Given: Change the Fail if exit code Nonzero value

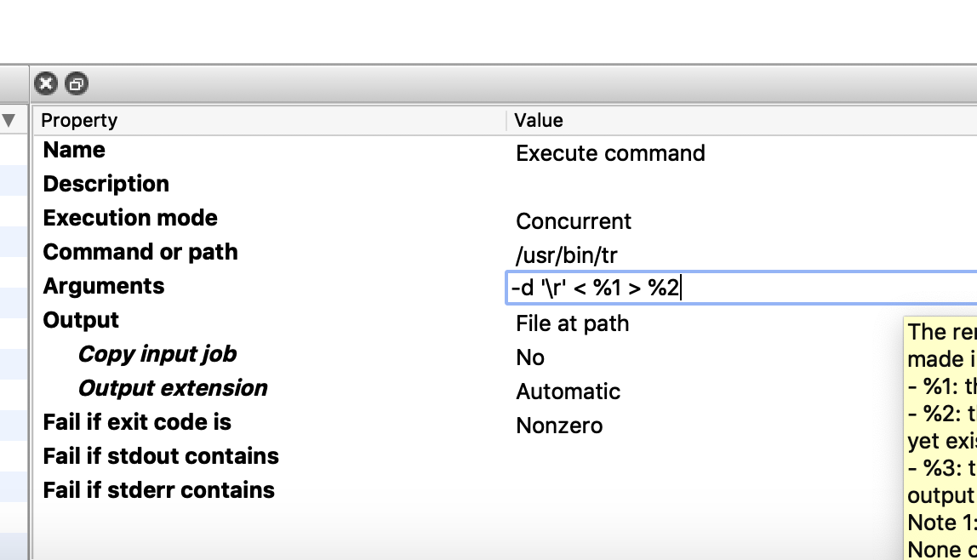Looking at the screenshot, I should coord(559,426).
